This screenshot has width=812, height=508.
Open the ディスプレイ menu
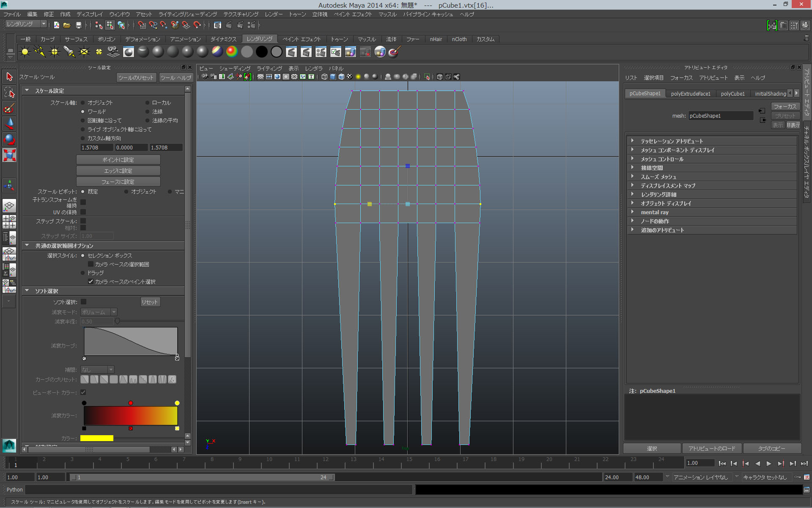click(89, 14)
